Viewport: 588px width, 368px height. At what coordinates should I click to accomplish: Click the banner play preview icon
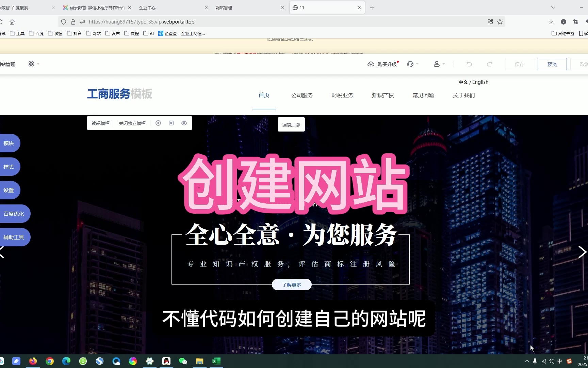pyautogui.click(x=158, y=123)
